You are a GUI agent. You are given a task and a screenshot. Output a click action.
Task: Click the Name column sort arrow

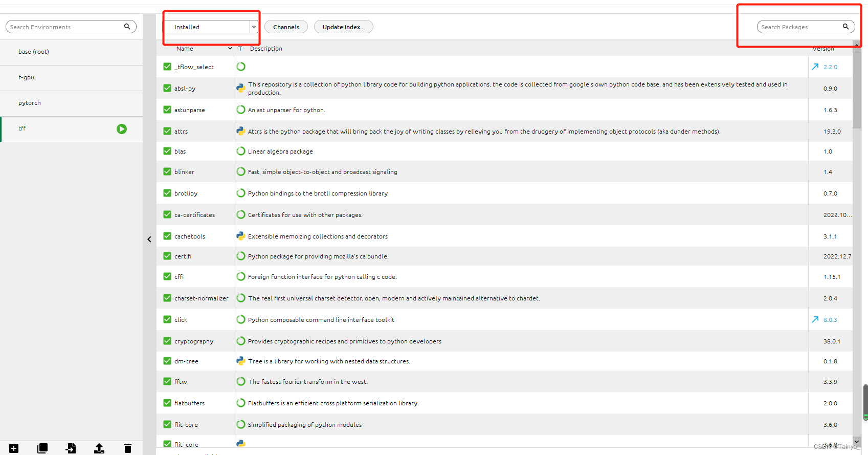click(230, 49)
